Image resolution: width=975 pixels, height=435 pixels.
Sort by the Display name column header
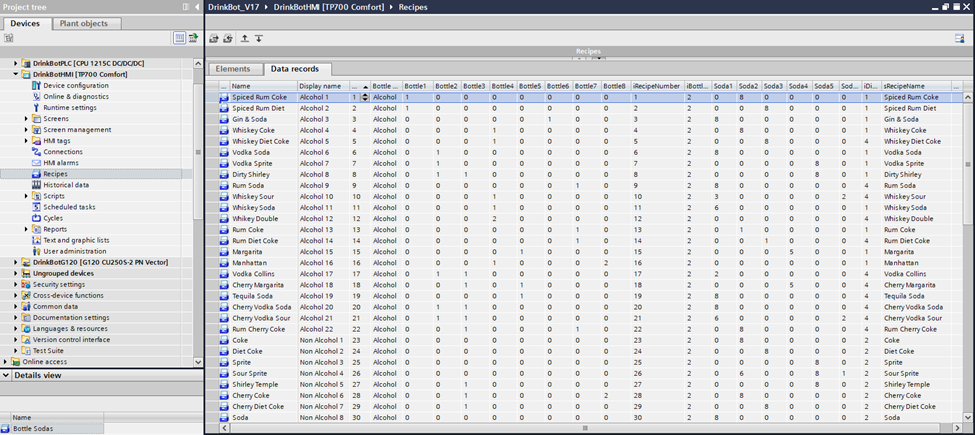[x=323, y=86]
